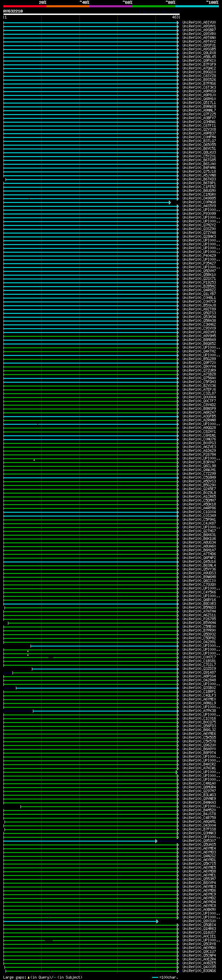The width and height of the screenshot is (222, 980).
Task: Click the end position label 463
Action: click(x=175, y=17)
